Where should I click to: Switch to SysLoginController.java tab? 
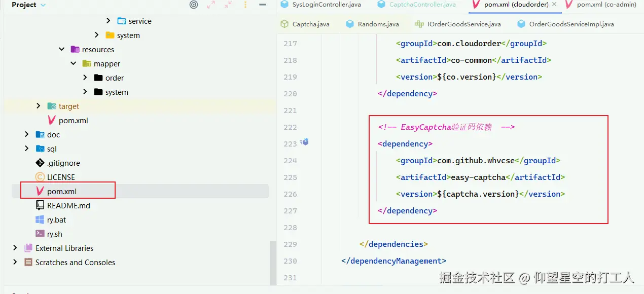327,5
